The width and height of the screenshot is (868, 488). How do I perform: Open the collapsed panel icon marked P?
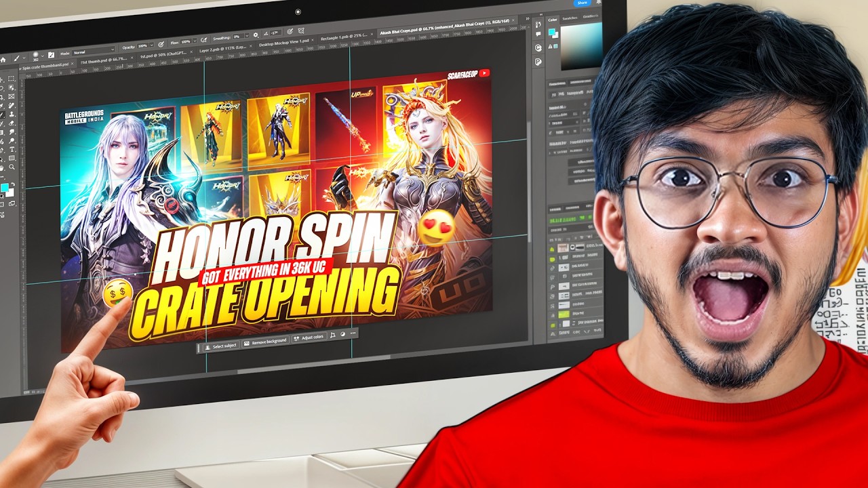tap(538, 62)
